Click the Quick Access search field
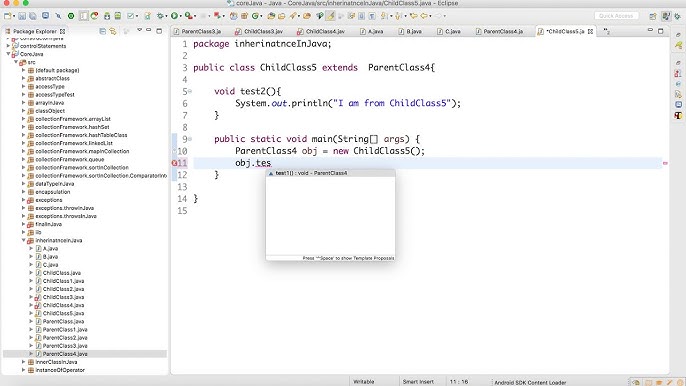The height and width of the screenshot is (386, 686). coord(616,16)
